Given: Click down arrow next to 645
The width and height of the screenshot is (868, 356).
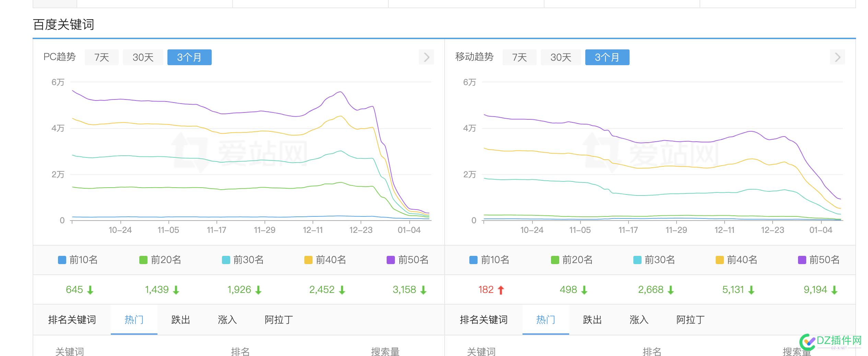Looking at the screenshot, I should coord(90,290).
